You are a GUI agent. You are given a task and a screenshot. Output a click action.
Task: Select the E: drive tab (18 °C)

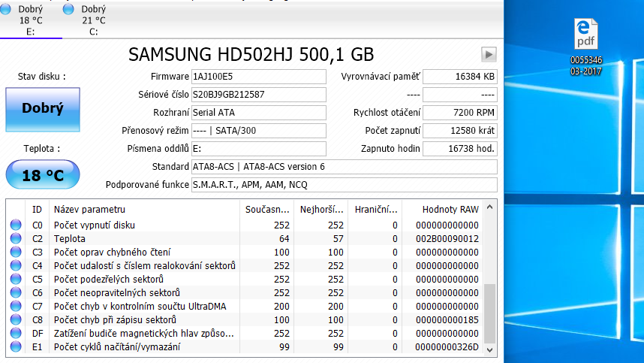coord(31,20)
